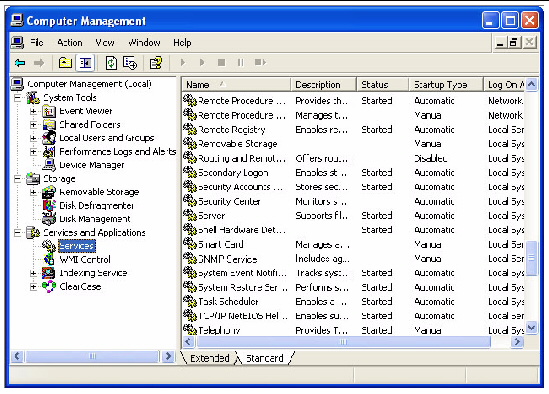Click the gear icon beside Task Scheduler

click(190, 302)
